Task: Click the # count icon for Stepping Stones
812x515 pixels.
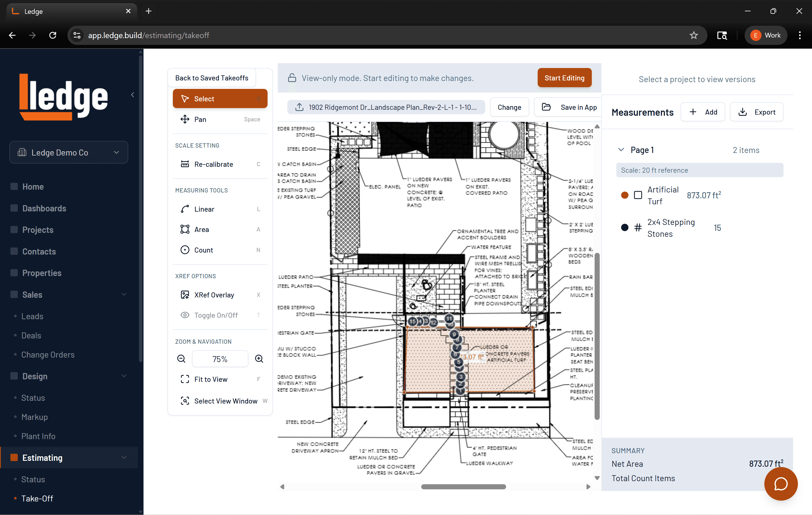Action: click(x=638, y=228)
